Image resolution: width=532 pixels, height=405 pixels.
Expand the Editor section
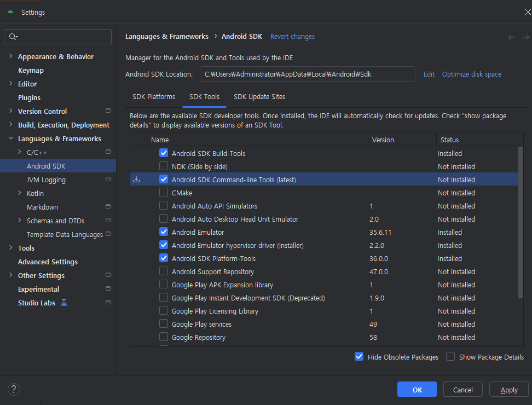[x=10, y=83]
